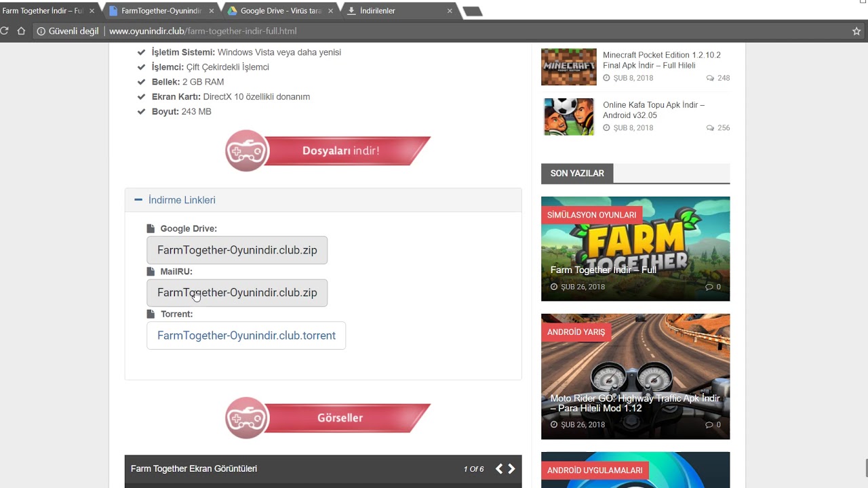Reload the current page
Image resolution: width=868 pixels, height=488 pixels.
click(x=5, y=31)
